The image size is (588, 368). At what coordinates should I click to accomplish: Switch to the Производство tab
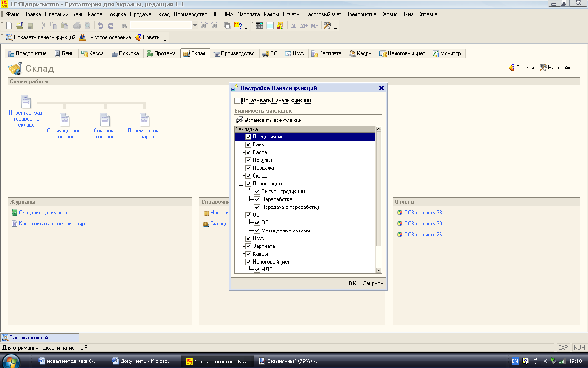[234, 53]
